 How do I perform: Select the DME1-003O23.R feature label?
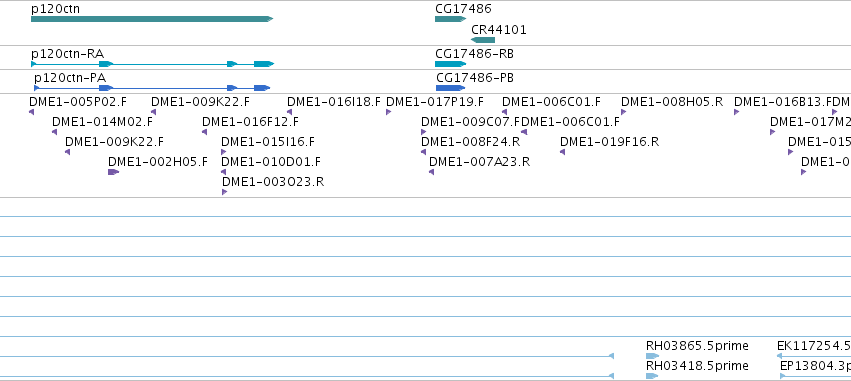click(x=273, y=182)
